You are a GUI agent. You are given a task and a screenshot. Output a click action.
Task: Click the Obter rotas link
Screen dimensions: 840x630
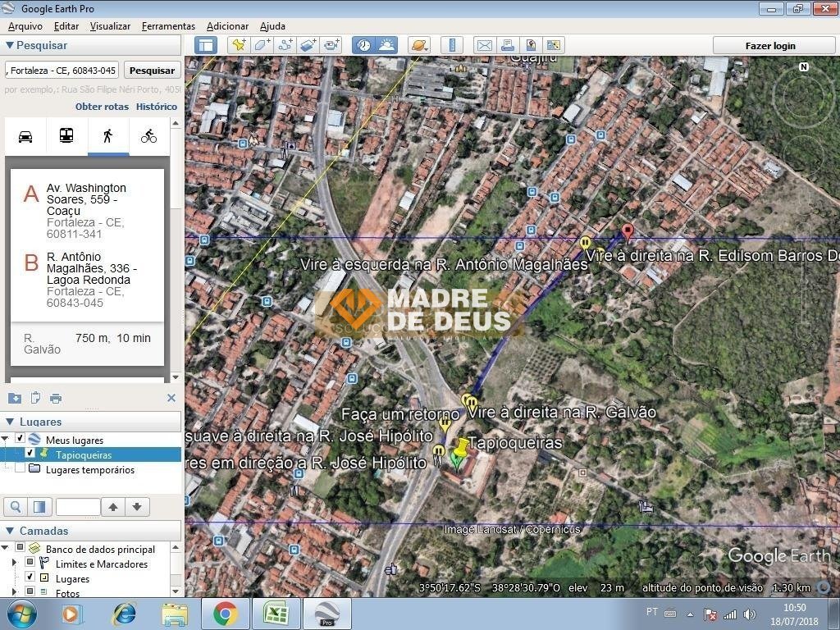tap(102, 107)
